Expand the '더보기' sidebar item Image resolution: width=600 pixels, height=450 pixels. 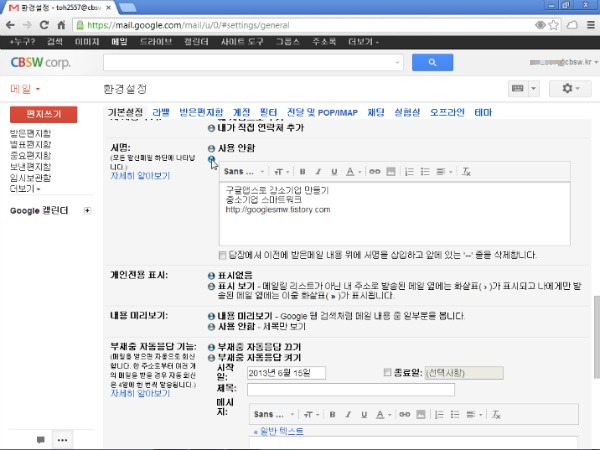point(25,189)
